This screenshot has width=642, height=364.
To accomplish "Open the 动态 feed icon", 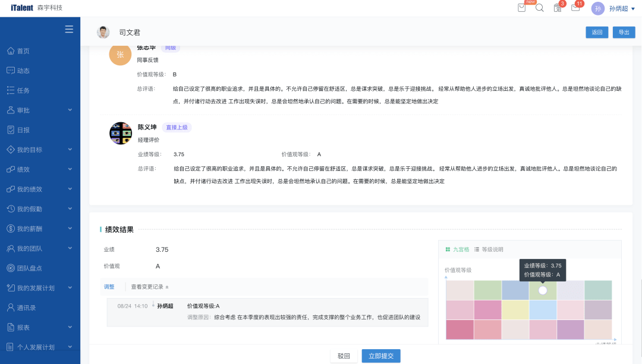I will pyautogui.click(x=11, y=70).
